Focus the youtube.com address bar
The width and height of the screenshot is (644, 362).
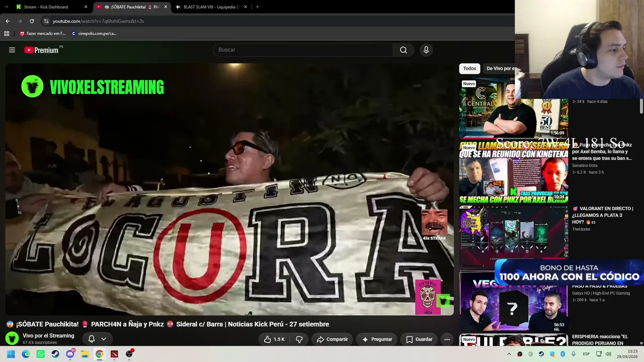[277, 21]
